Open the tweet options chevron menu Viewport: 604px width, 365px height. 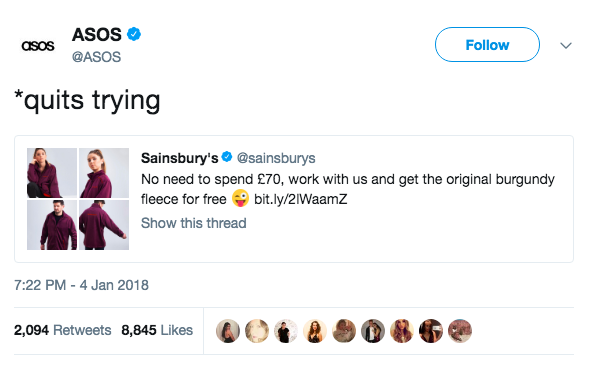click(565, 46)
